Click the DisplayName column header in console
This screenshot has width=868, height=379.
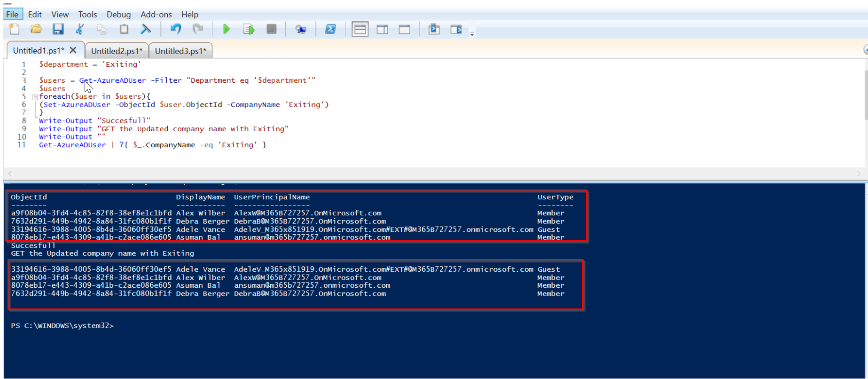pyautogui.click(x=201, y=197)
